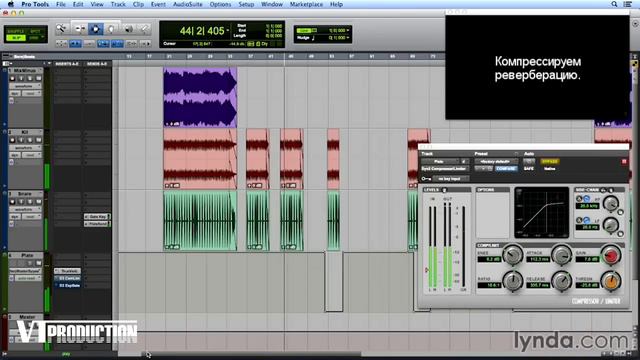Enable SLIP edit mode

[16, 38]
